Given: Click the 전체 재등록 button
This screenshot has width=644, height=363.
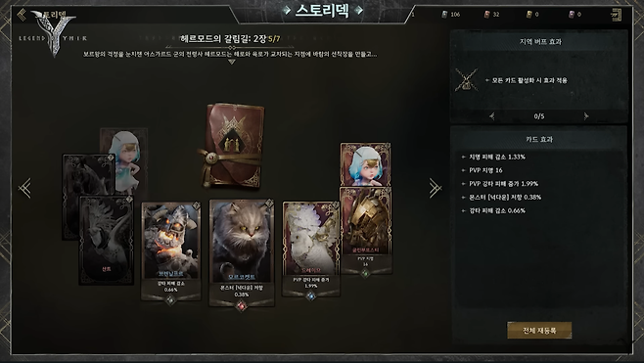Looking at the screenshot, I should pos(539,330).
